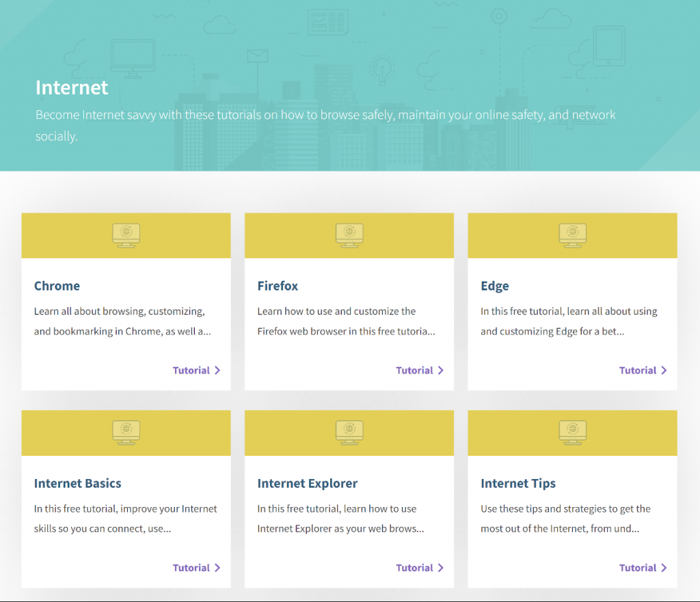This screenshot has height=602, width=700.
Task: Open the Chrome Tutorial link
Action: (x=191, y=370)
